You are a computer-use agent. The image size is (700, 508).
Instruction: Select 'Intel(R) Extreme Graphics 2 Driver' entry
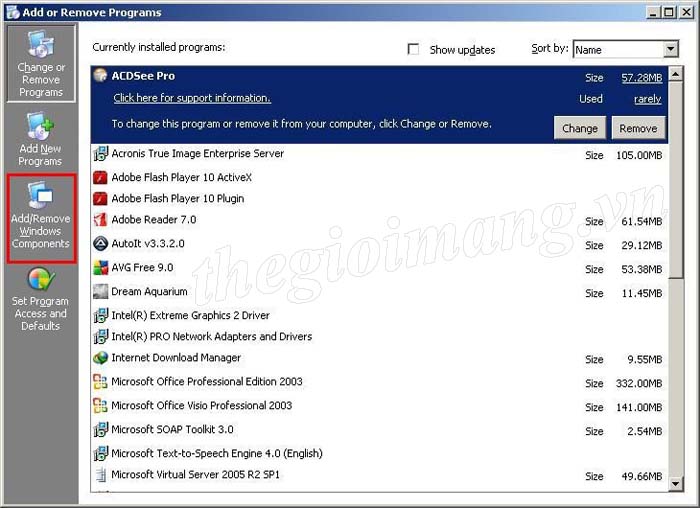(x=190, y=316)
